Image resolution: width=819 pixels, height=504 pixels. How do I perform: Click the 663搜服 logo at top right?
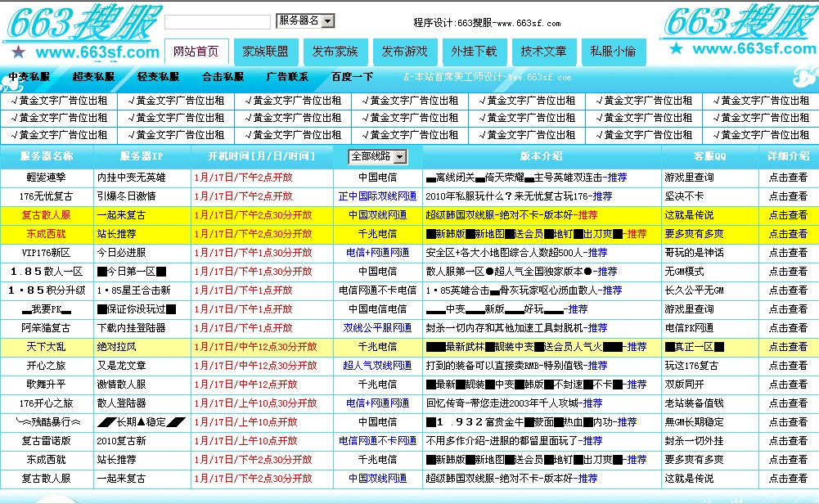(x=739, y=21)
